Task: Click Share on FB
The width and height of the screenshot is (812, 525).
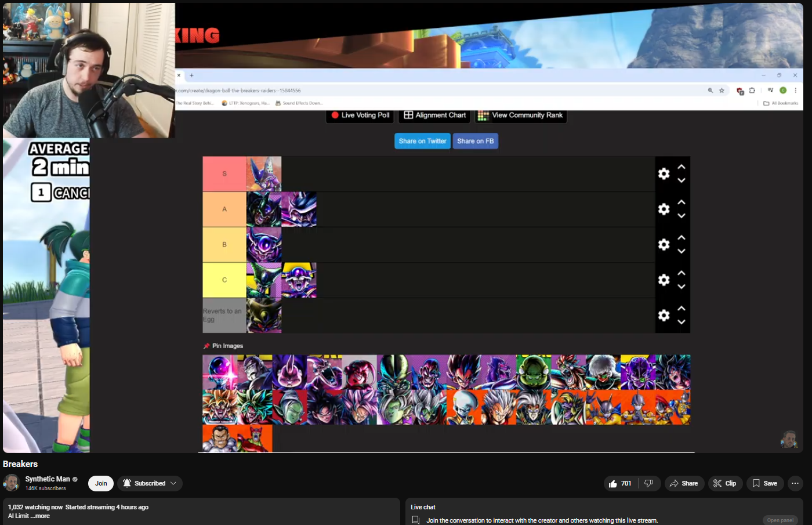Action: click(476, 141)
